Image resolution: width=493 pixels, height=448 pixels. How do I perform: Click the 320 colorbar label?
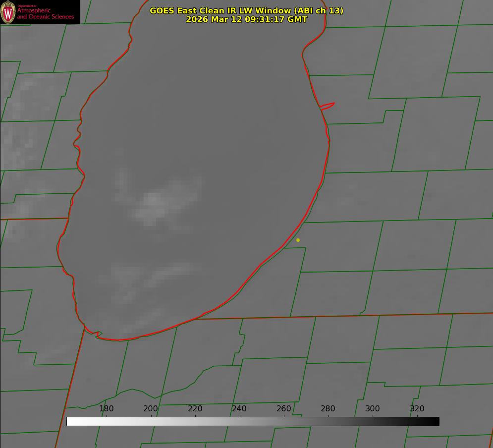tap(417, 408)
